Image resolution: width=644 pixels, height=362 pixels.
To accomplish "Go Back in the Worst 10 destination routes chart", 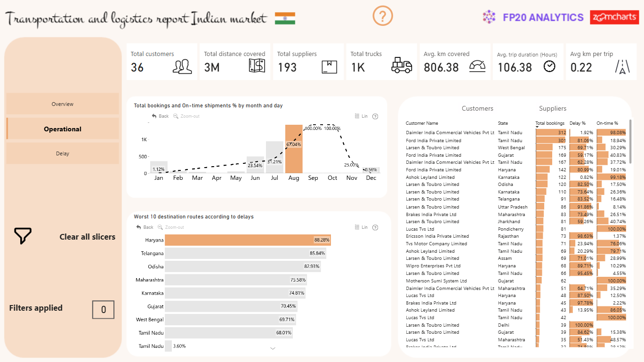I will click(x=145, y=227).
